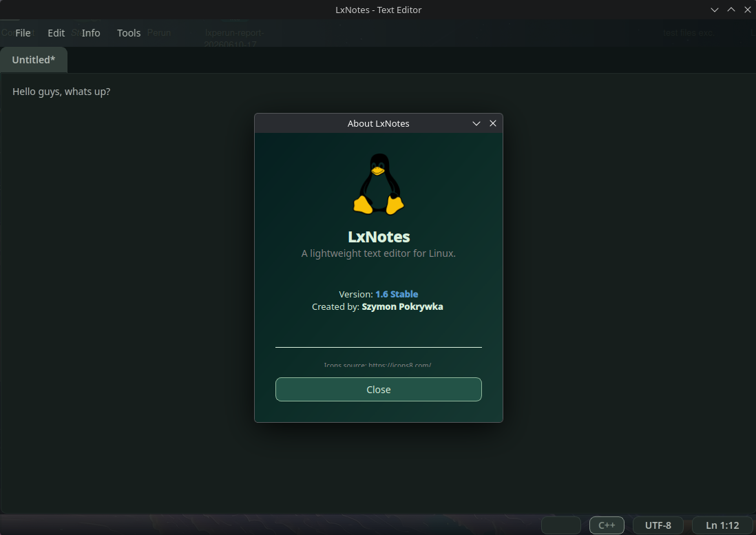Click the About LxNotes dialog chevron button
The height and width of the screenshot is (535, 756).
pos(476,123)
